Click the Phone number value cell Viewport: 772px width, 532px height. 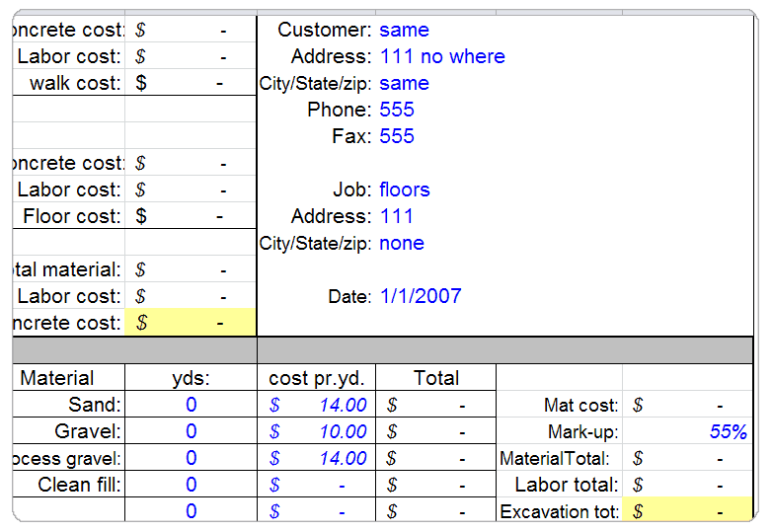pos(397,110)
